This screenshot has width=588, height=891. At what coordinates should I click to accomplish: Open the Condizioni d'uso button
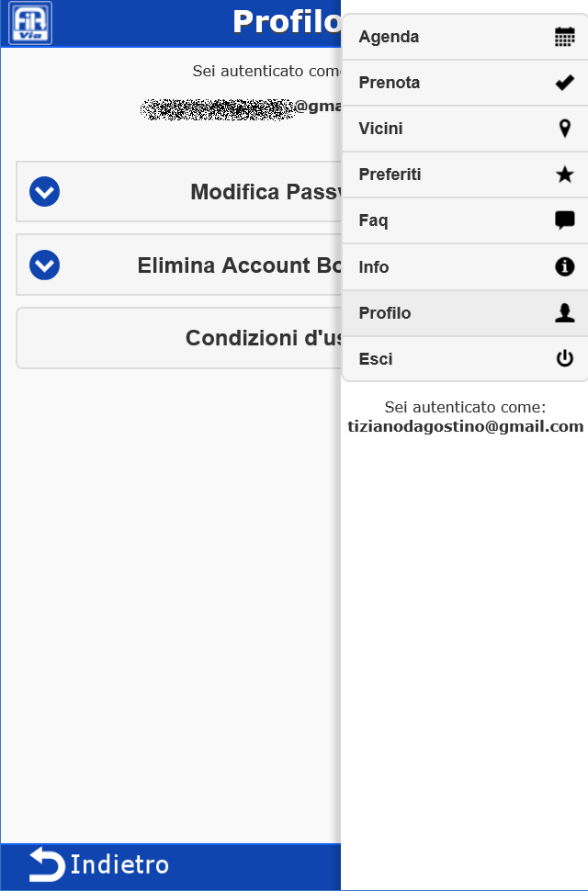point(263,338)
